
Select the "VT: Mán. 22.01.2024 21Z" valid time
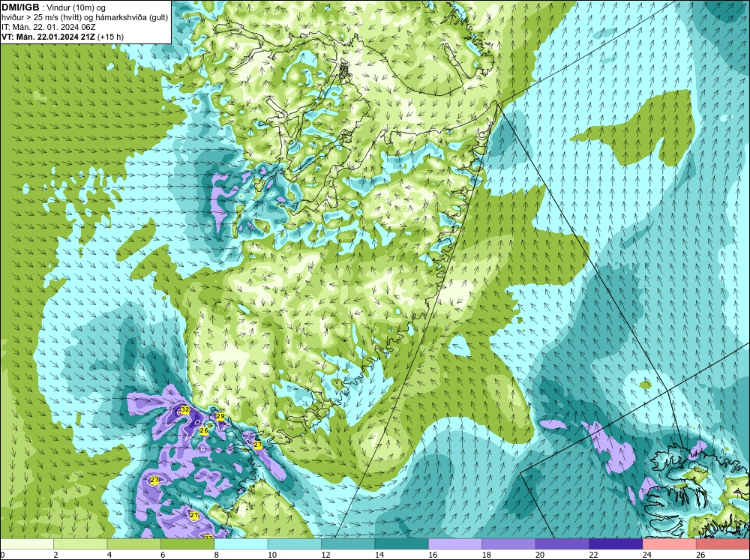tap(48, 37)
